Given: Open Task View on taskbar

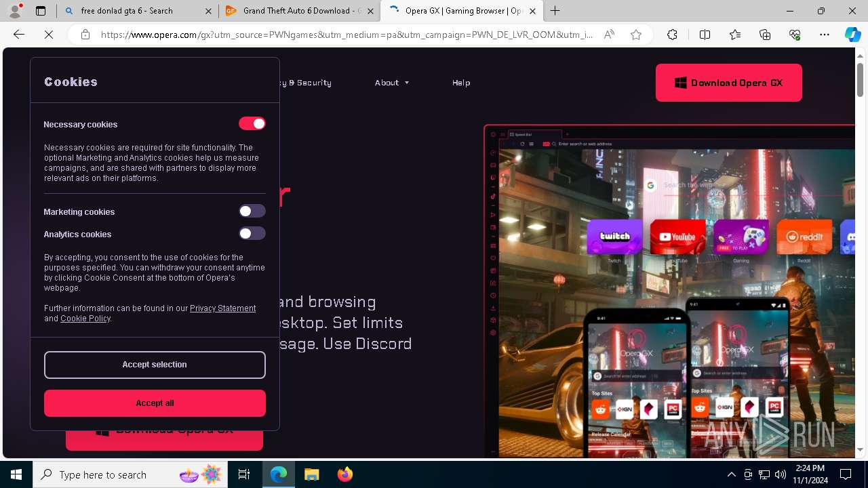Looking at the screenshot, I should [244, 474].
